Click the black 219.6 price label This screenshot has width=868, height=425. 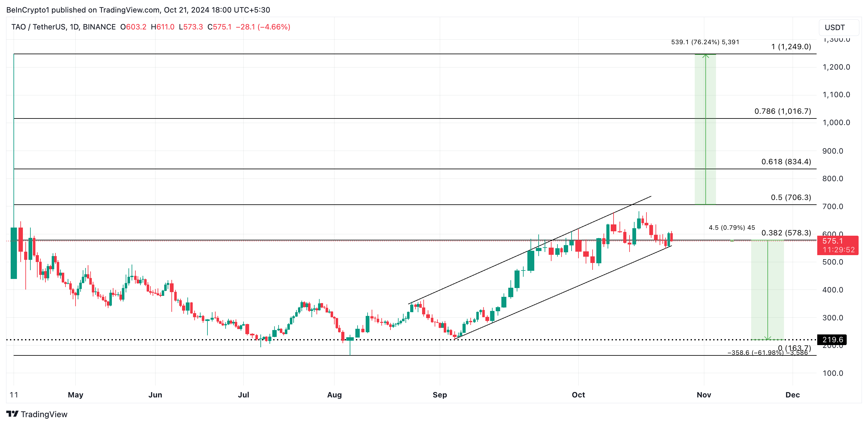[x=832, y=339]
